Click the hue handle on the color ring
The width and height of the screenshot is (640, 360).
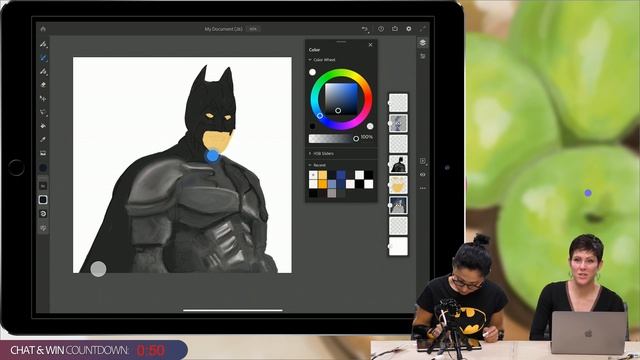coord(320,116)
